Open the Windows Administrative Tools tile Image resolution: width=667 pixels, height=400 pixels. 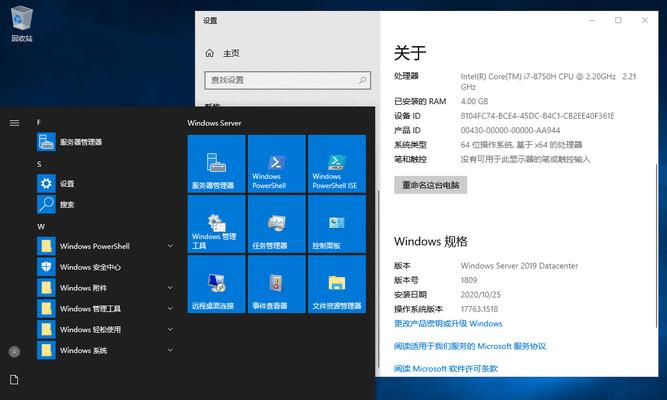pyautogui.click(x=217, y=224)
